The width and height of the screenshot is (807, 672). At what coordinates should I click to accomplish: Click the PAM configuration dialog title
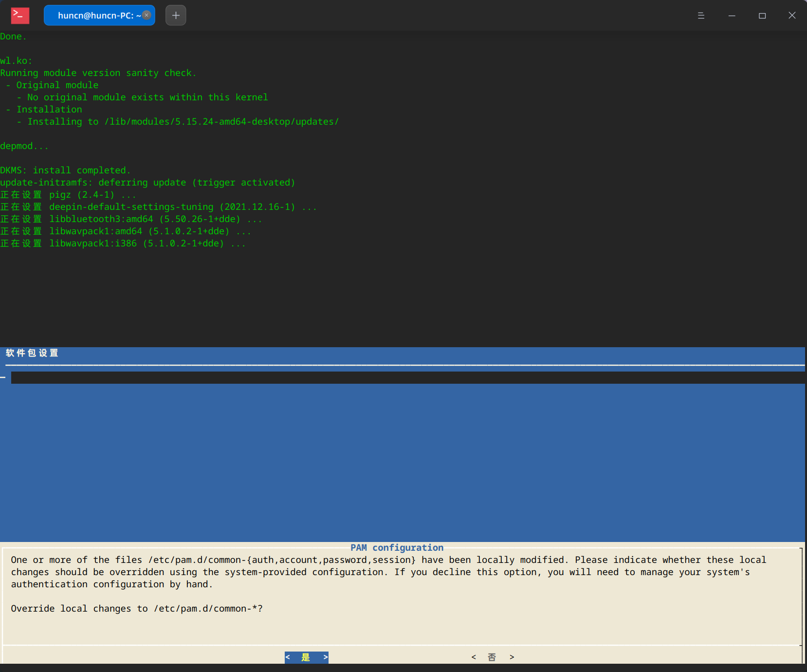[397, 548]
